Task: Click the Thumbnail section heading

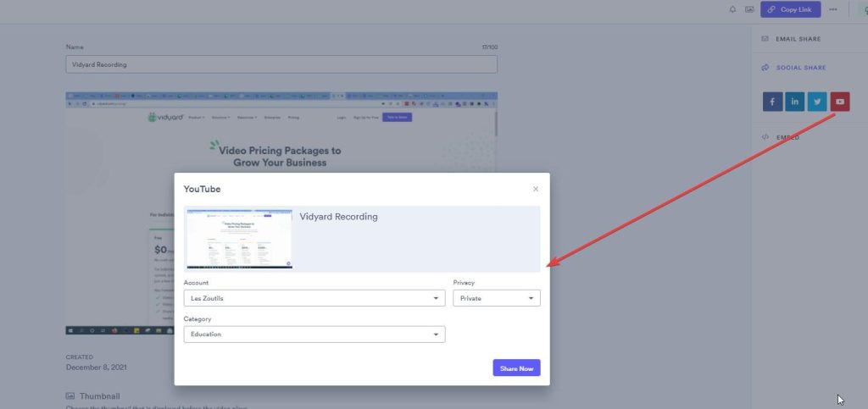Action: click(100, 396)
